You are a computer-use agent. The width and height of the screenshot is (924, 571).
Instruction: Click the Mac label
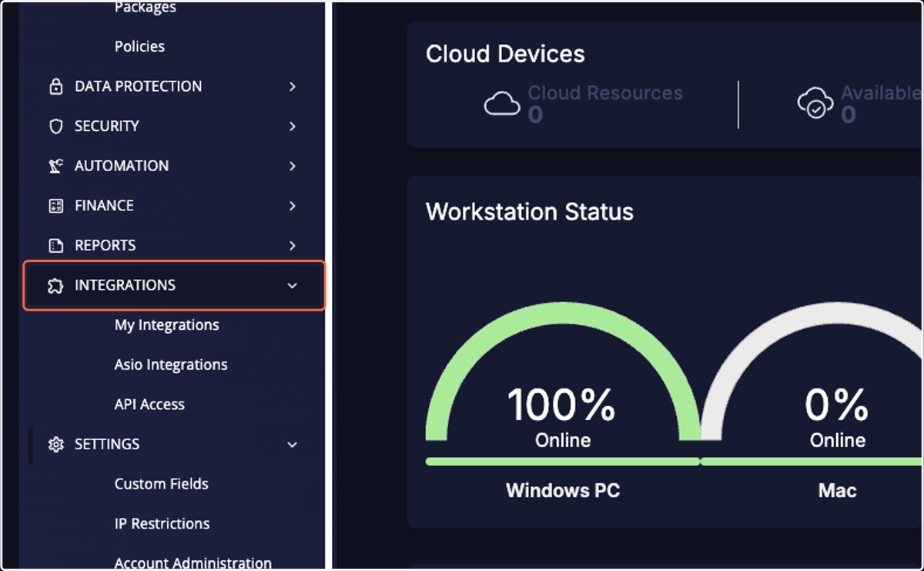click(838, 491)
